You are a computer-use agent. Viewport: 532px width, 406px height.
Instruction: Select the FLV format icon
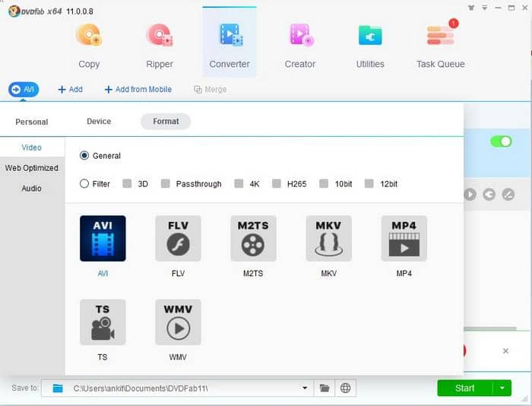pos(178,238)
